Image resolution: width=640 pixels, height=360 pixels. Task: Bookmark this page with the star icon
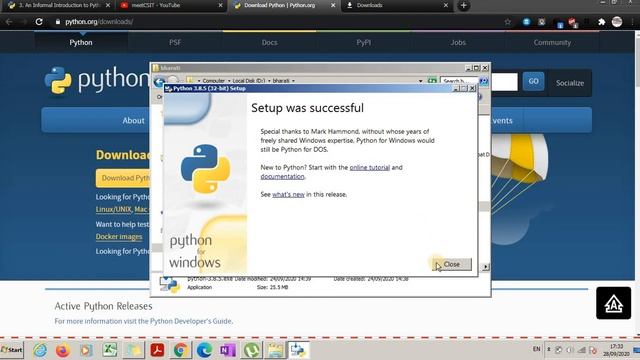(507, 22)
